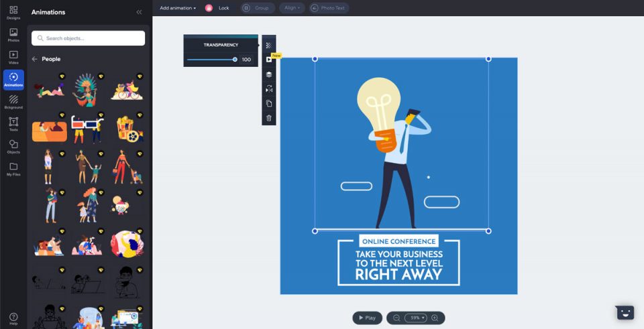Open the Video sidebar section
Screen dimensions: 644x329
click(x=13, y=58)
